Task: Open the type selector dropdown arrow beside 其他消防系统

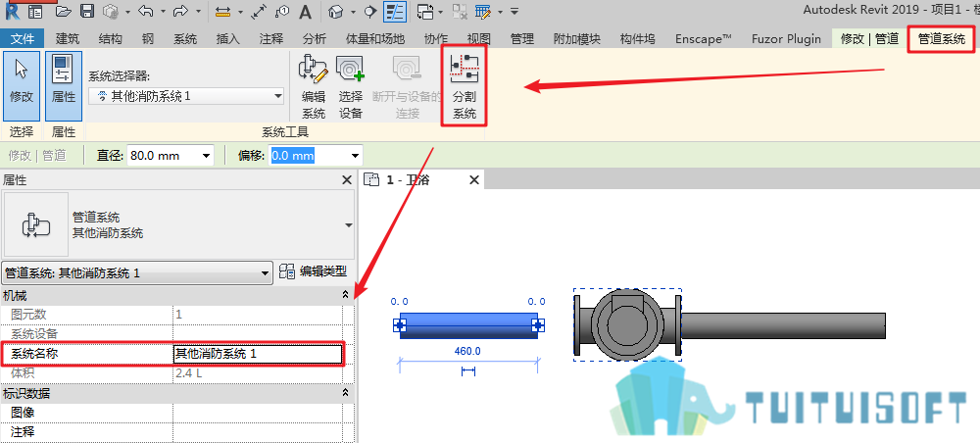Action: coord(348,225)
